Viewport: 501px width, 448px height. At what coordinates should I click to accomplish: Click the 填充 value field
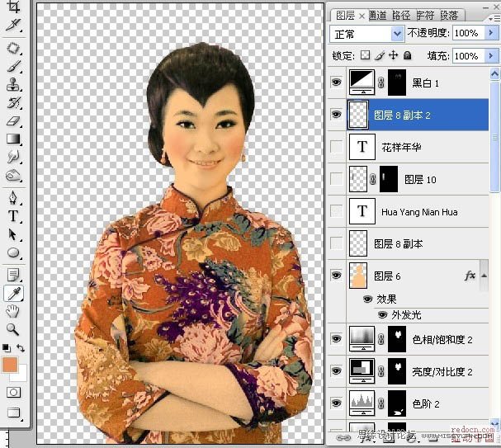coord(469,56)
